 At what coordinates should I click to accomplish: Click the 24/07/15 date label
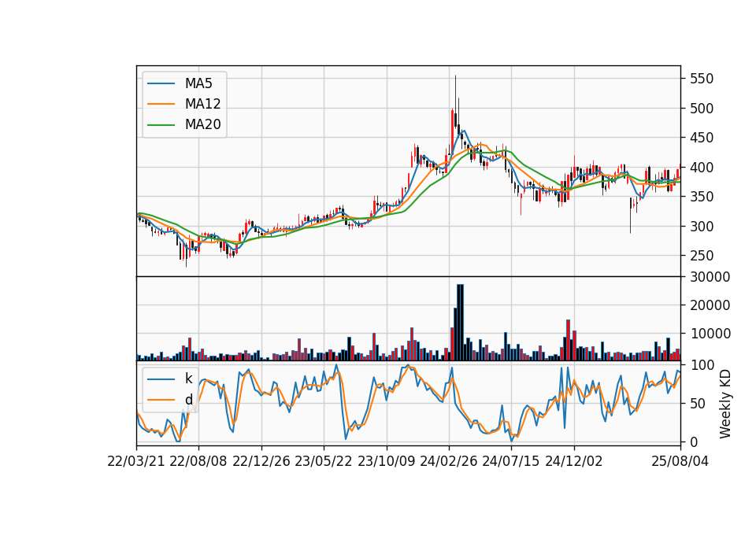511,461
